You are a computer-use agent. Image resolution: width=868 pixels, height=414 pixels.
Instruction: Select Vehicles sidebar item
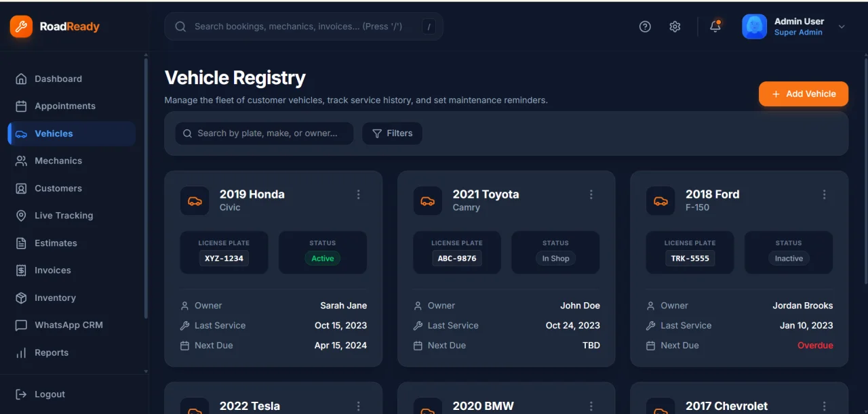tap(72, 133)
